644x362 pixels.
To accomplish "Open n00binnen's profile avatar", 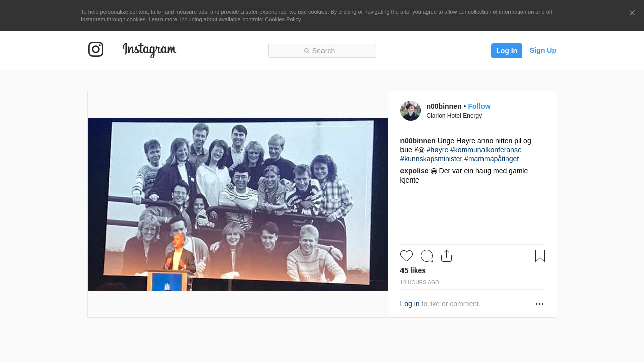I will point(411,111).
